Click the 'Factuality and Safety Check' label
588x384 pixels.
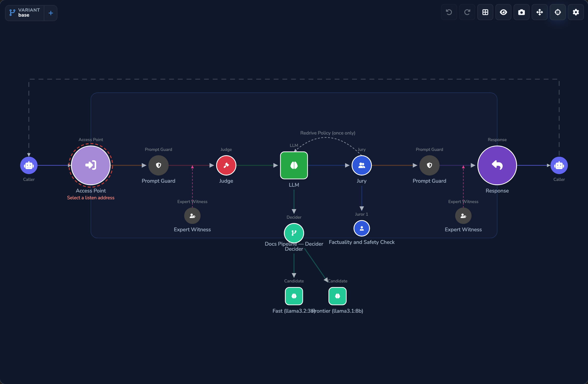pos(361,242)
